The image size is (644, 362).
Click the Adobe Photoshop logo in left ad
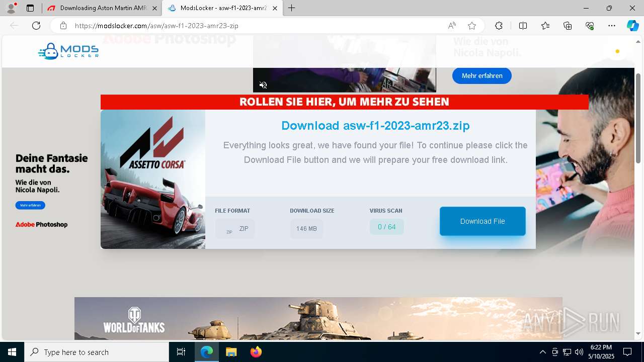coord(41,225)
